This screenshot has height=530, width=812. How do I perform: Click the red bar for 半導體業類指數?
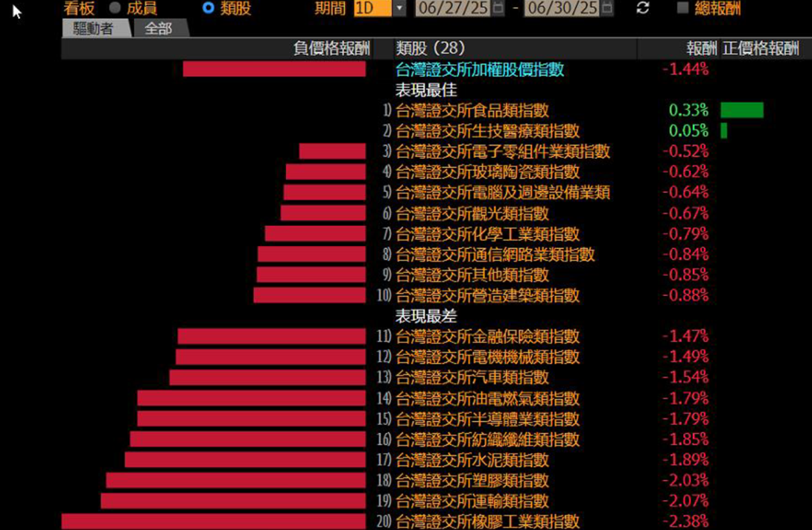tap(252, 419)
